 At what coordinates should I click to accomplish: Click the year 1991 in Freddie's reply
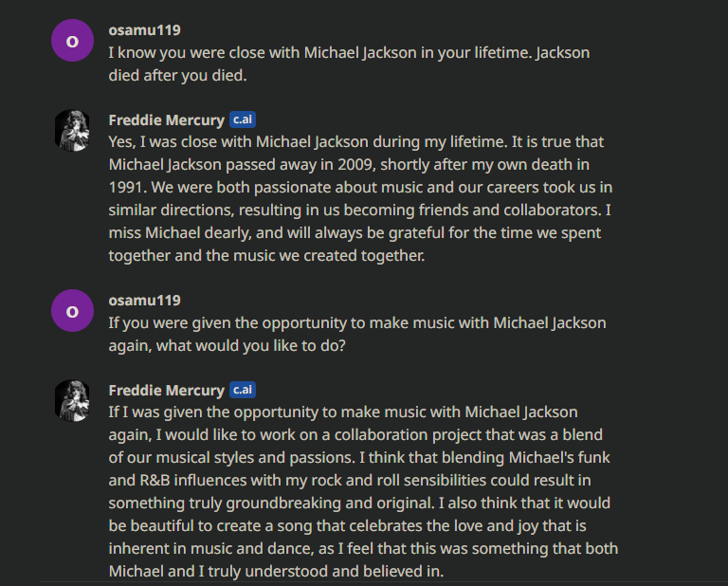(127, 188)
